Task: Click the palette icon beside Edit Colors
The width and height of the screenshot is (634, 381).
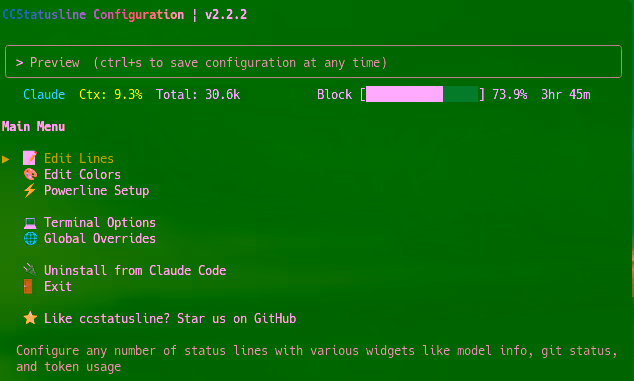Action: (x=30, y=174)
